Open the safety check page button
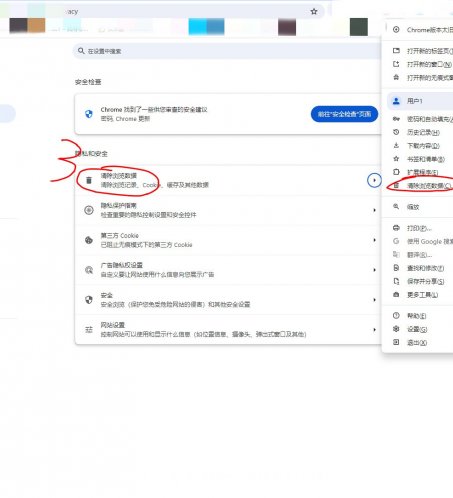This screenshot has height=498, width=453. [x=344, y=114]
